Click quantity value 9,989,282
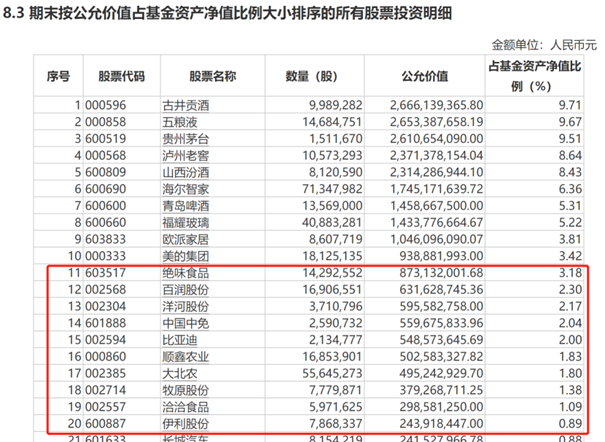605x442 pixels. tap(336, 105)
